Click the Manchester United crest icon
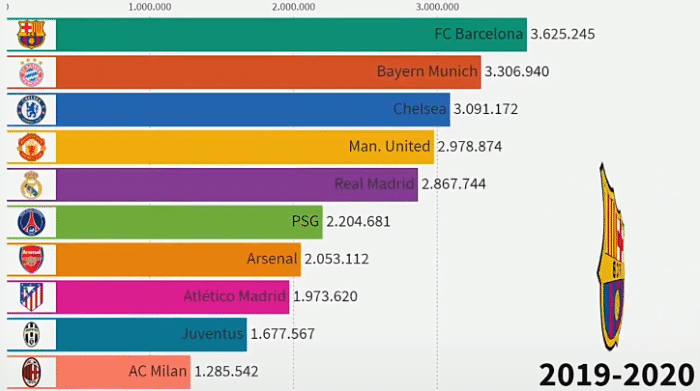The width and height of the screenshot is (700, 391). click(x=31, y=147)
